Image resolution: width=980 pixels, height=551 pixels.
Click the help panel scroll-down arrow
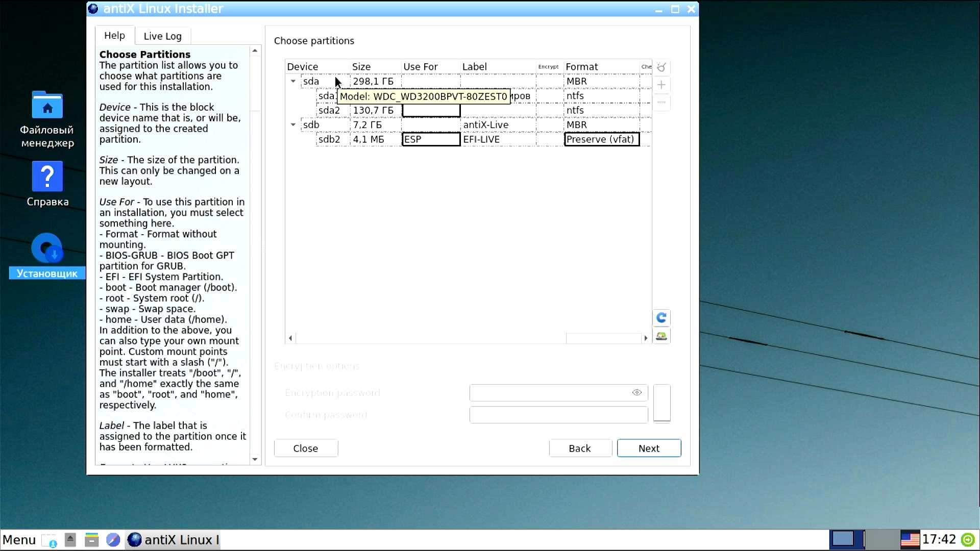coord(255,459)
